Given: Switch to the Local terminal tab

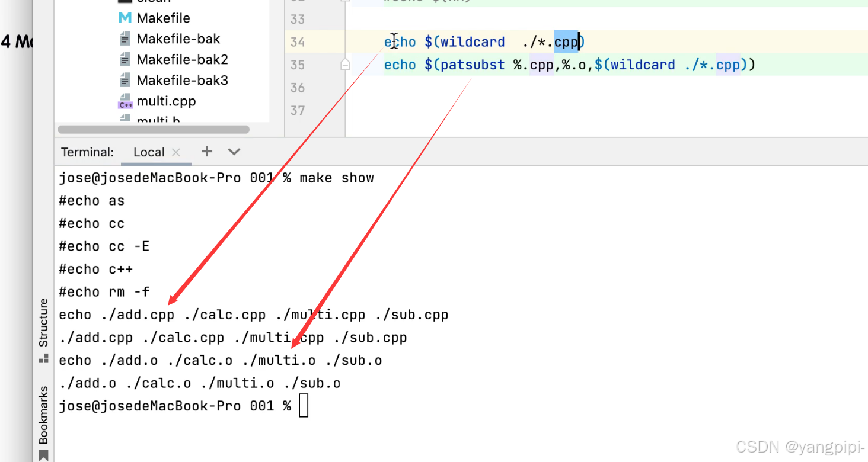Looking at the screenshot, I should [x=149, y=152].
